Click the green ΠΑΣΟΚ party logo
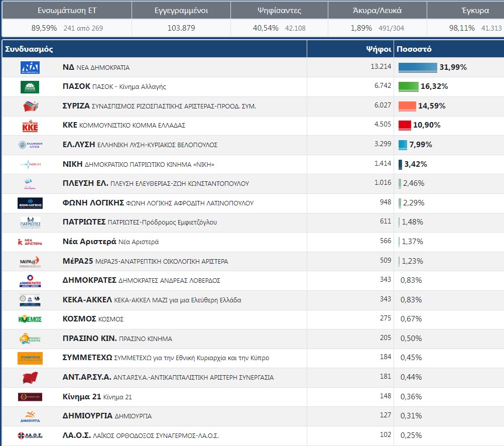Screen dimensions: 504x446 [x=30, y=87]
